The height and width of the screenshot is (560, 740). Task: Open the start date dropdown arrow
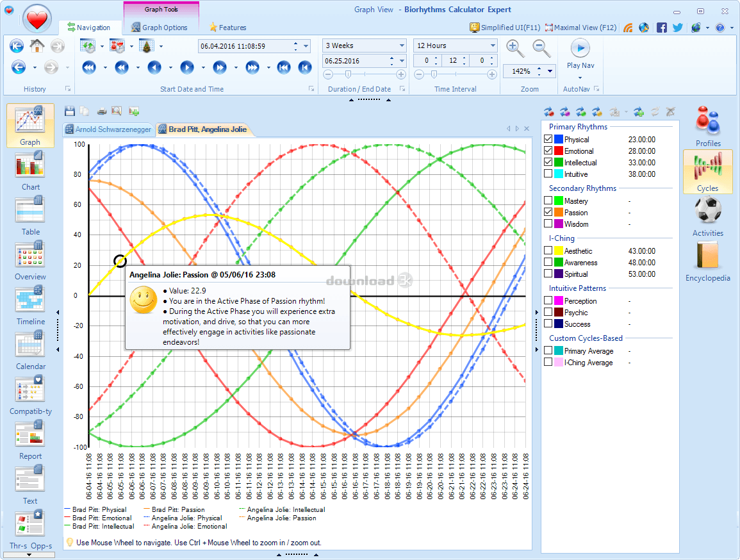pyautogui.click(x=306, y=46)
